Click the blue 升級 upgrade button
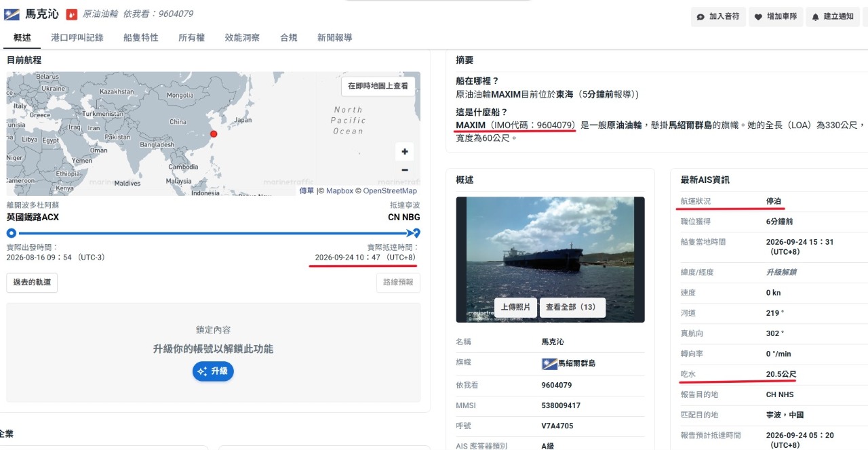 [x=213, y=371]
